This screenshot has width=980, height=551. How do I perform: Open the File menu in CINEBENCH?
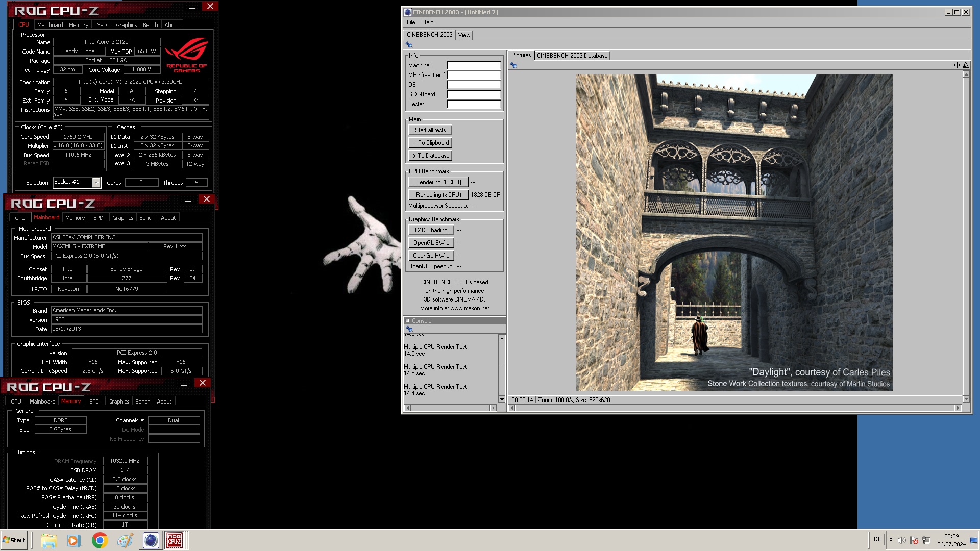coord(411,22)
